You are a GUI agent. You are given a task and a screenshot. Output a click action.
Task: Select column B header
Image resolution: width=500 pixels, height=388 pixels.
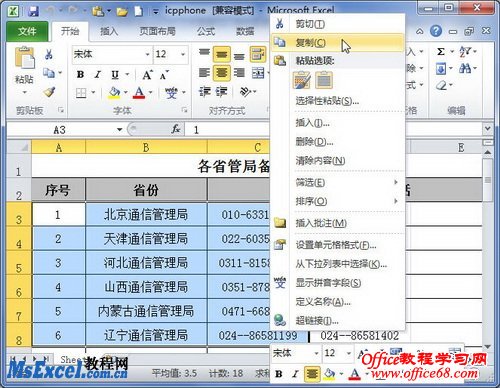pos(146,147)
